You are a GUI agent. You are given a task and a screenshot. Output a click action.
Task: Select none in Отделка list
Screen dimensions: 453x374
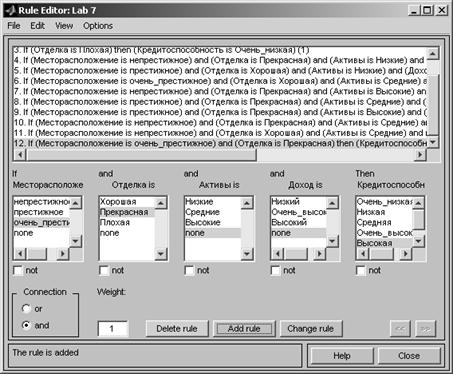[127, 233]
